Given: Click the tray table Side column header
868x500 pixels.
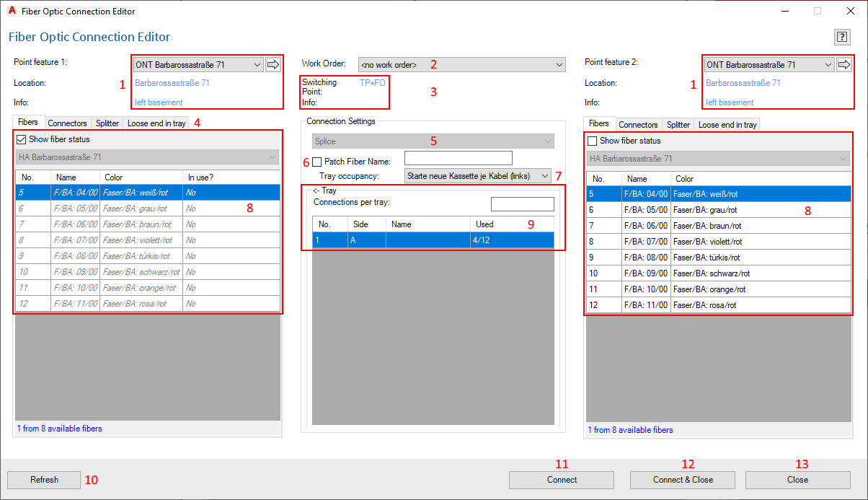Looking at the screenshot, I should (x=367, y=224).
